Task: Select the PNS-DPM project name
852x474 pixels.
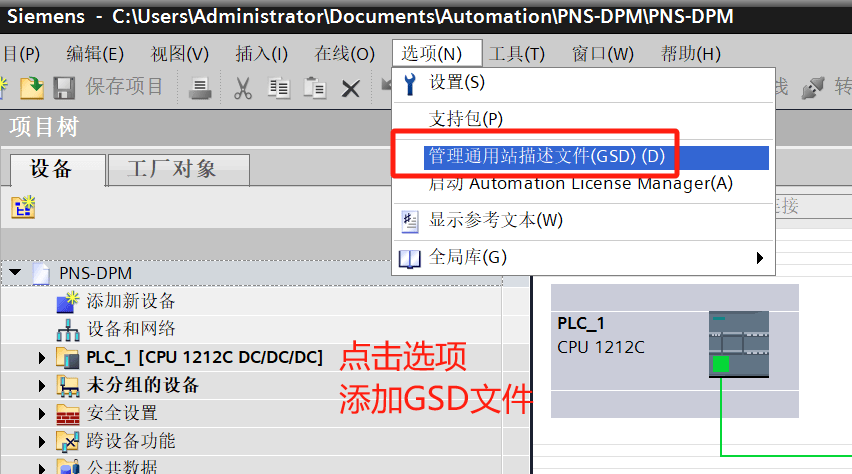Action: [x=95, y=273]
